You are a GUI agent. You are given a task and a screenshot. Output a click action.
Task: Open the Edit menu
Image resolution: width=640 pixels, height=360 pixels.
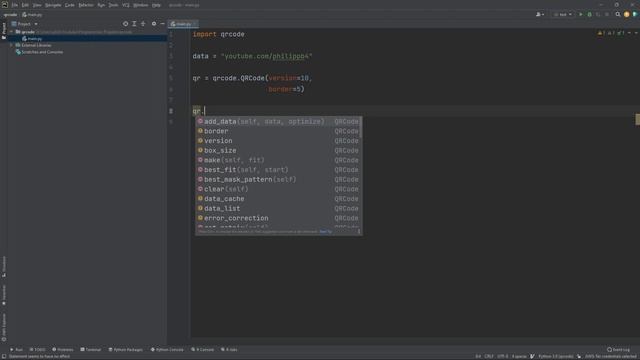click(25, 5)
